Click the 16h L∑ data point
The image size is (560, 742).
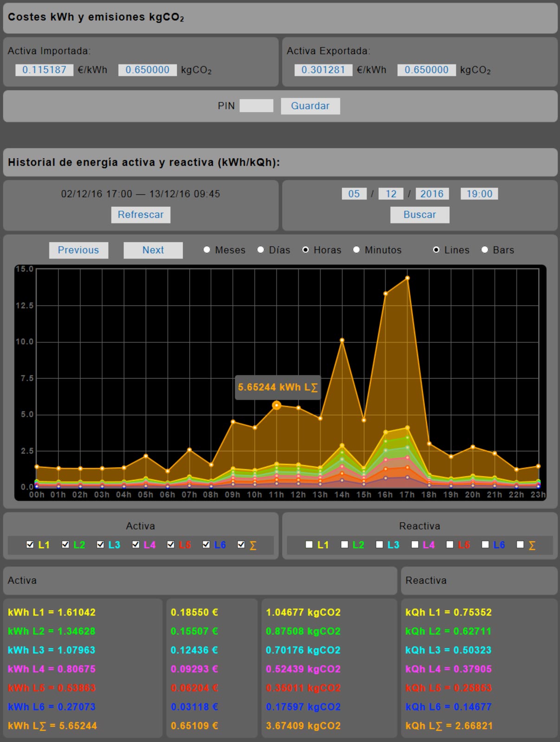pyautogui.click(x=386, y=294)
